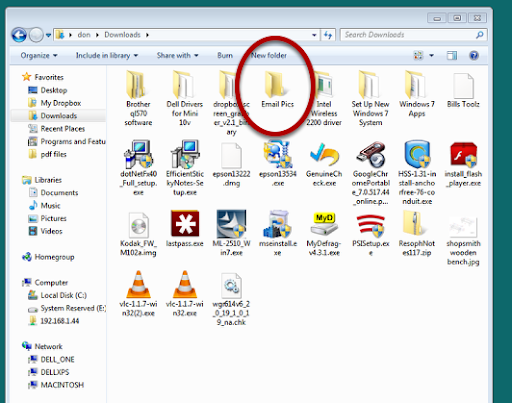Select the ResophNotes117.zip archive
512x403 pixels.
point(417,233)
